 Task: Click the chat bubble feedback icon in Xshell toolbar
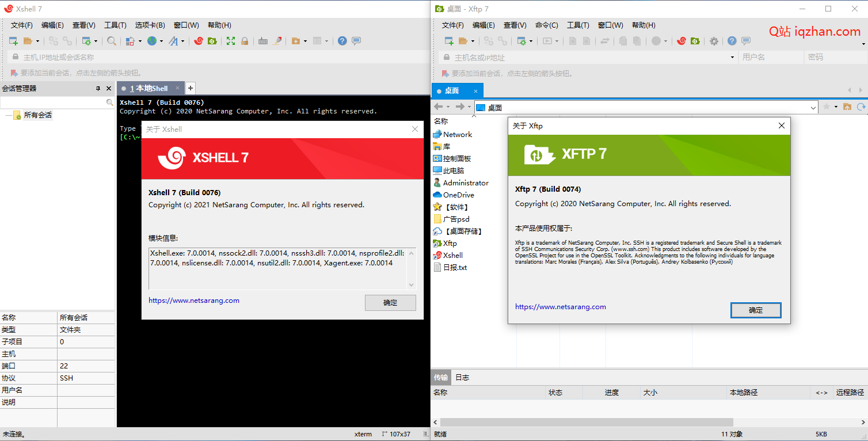tap(356, 41)
